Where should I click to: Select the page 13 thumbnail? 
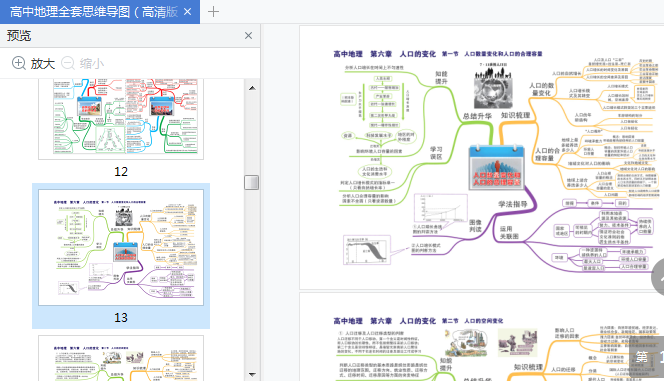click(121, 247)
